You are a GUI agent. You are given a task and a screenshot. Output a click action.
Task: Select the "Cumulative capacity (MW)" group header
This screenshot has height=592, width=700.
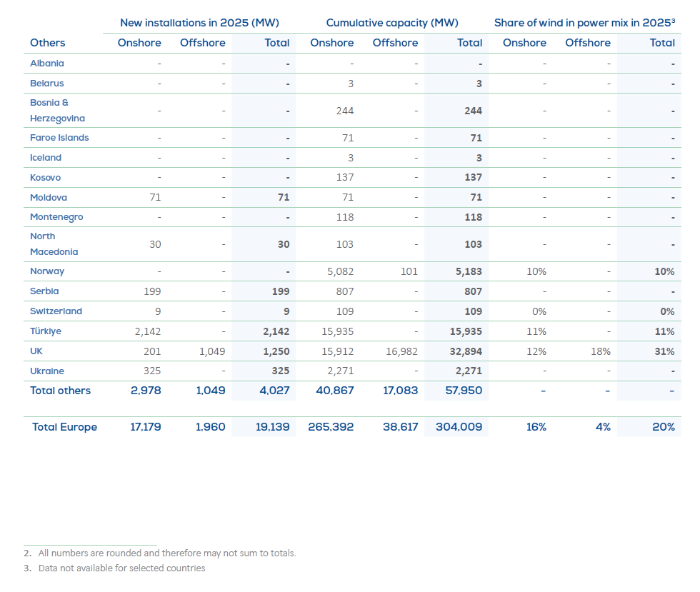(x=392, y=23)
